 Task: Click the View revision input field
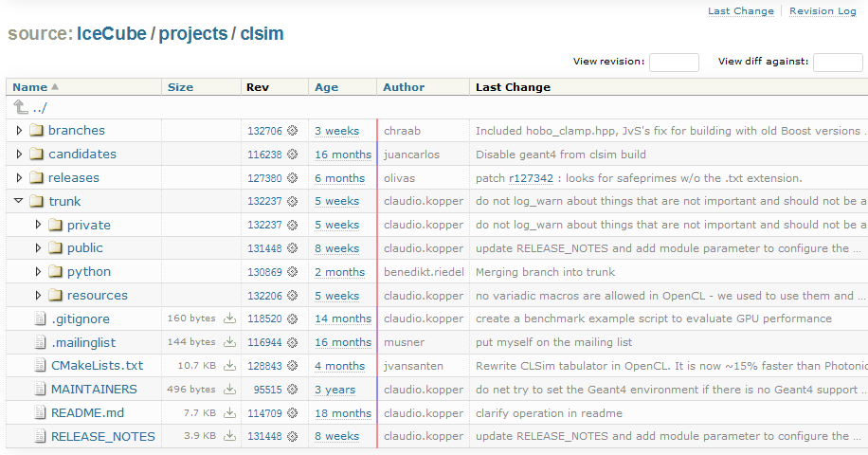(674, 63)
